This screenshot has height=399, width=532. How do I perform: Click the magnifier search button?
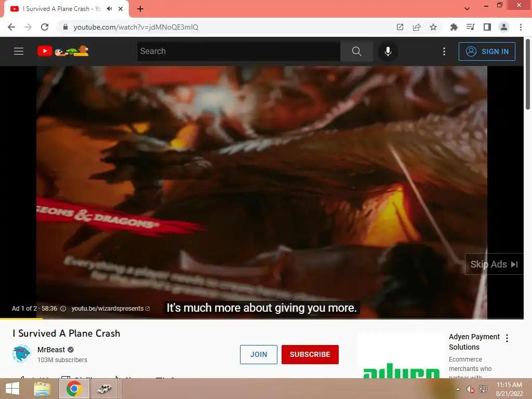click(356, 51)
